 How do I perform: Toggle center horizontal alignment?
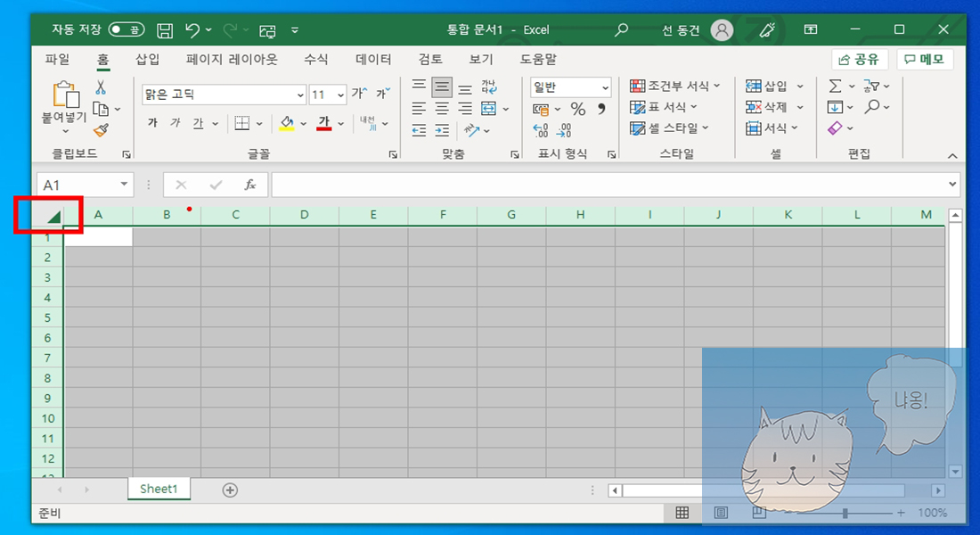pos(442,109)
